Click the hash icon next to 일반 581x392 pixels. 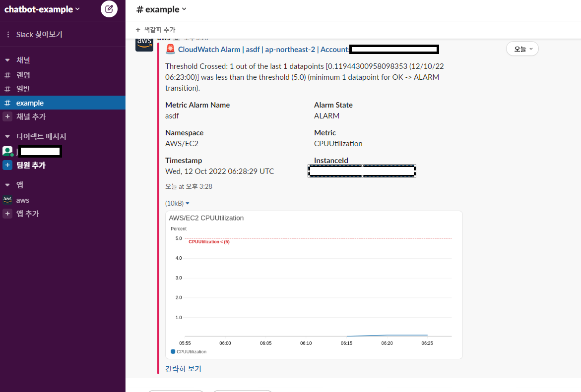[7, 89]
